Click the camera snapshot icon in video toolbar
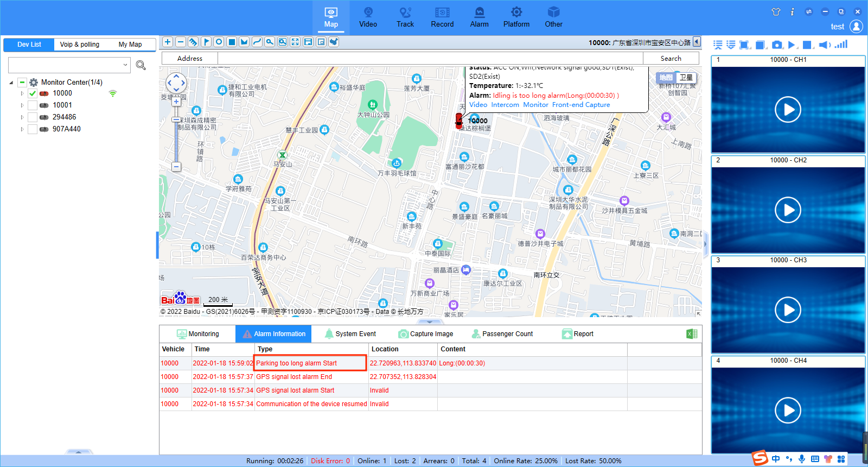The width and height of the screenshot is (868, 467). 777,45
